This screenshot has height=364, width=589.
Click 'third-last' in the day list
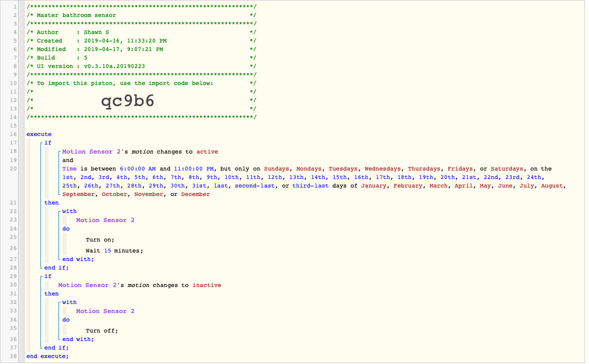[310, 185]
